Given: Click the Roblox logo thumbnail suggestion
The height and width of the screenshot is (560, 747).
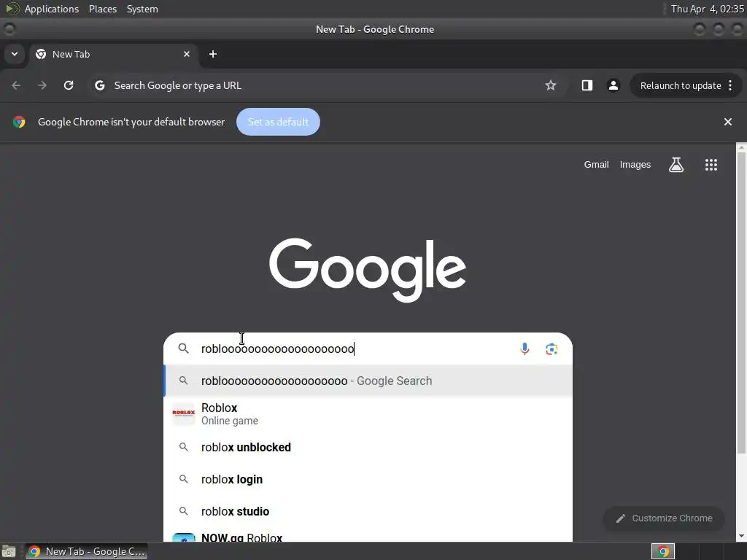Looking at the screenshot, I should (x=183, y=414).
